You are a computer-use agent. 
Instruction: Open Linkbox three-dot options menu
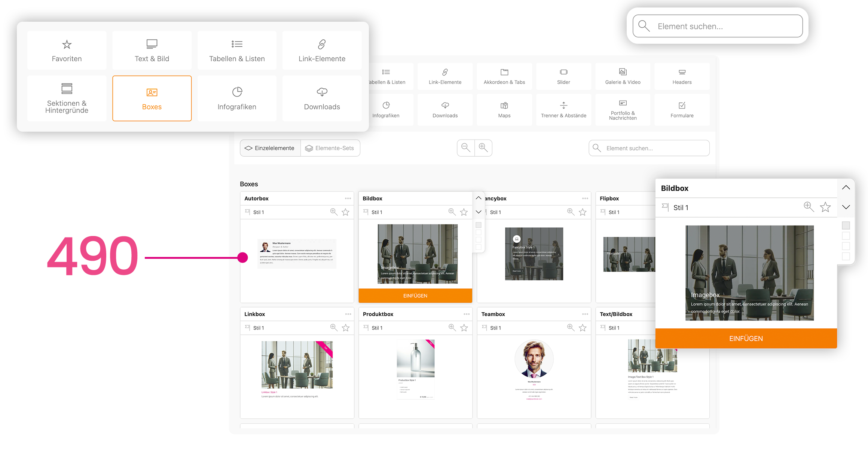point(348,314)
